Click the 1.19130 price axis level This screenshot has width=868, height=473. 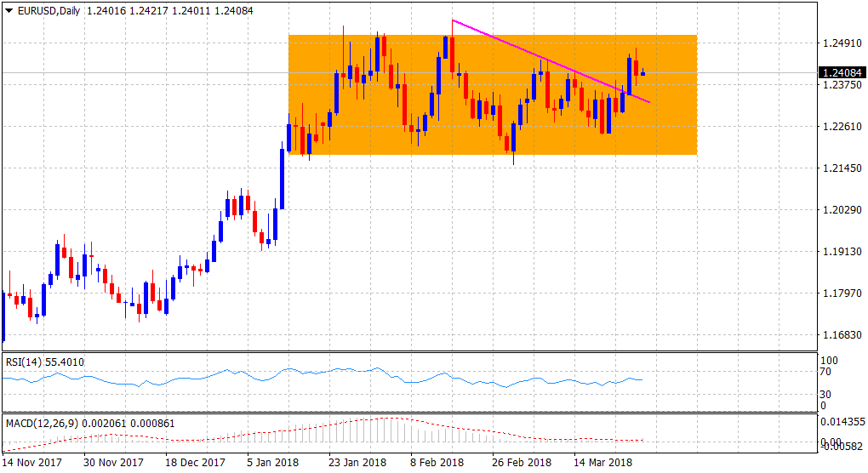(842, 251)
